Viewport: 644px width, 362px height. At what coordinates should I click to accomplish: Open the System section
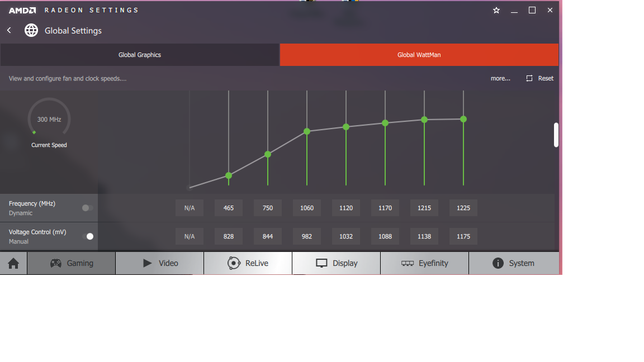click(x=514, y=263)
